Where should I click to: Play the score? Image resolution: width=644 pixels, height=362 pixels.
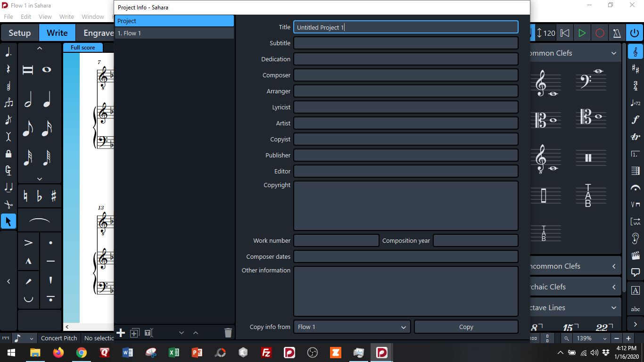click(x=582, y=33)
